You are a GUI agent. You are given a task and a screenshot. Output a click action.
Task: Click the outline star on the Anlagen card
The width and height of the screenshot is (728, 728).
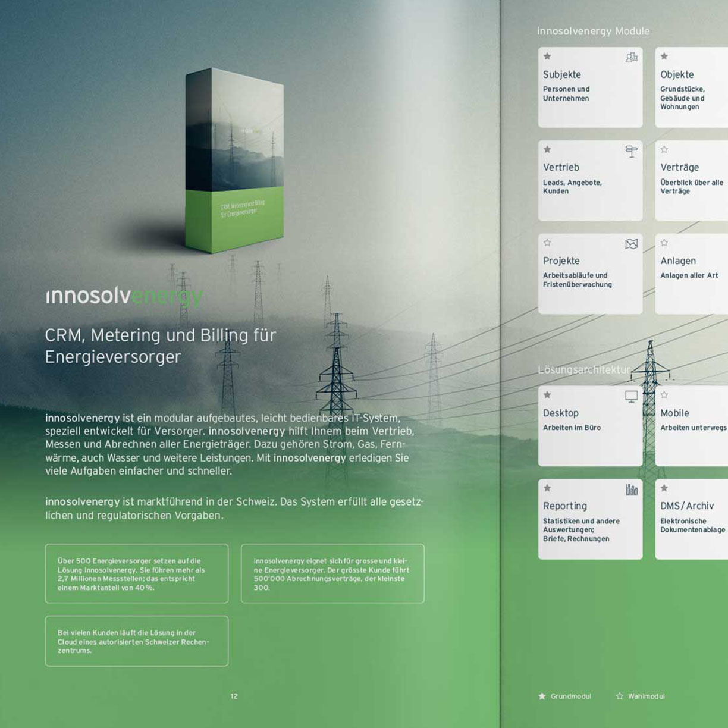[x=664, y=243]
